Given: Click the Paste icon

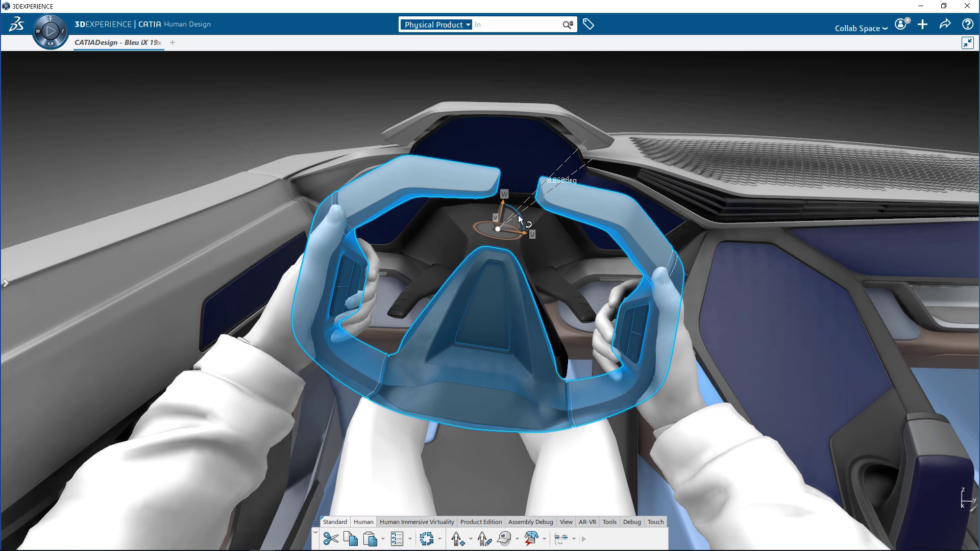Looking at the screenshot, I should (x=370, y=539).
